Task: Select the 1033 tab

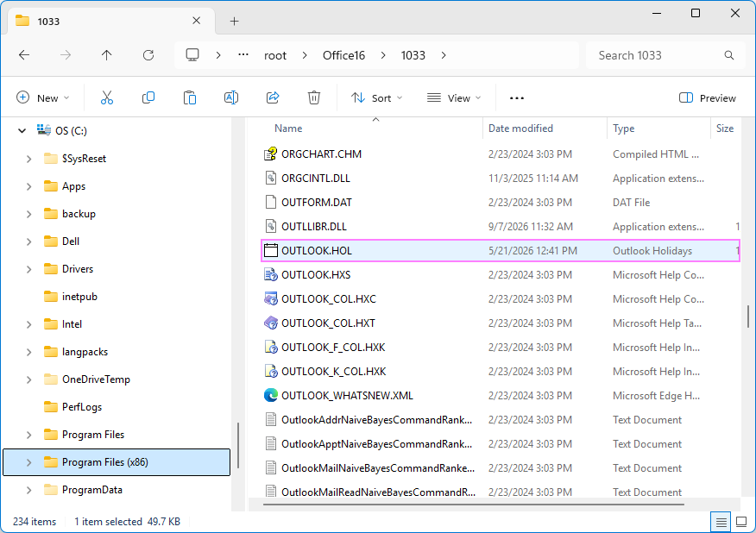Action: pos(110,22)
